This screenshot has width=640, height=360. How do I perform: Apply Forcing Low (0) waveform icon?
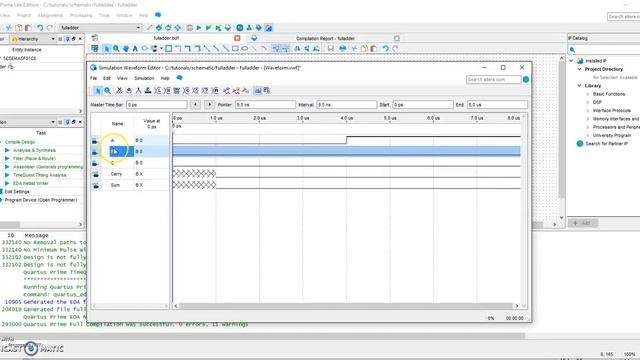point(129,91)
